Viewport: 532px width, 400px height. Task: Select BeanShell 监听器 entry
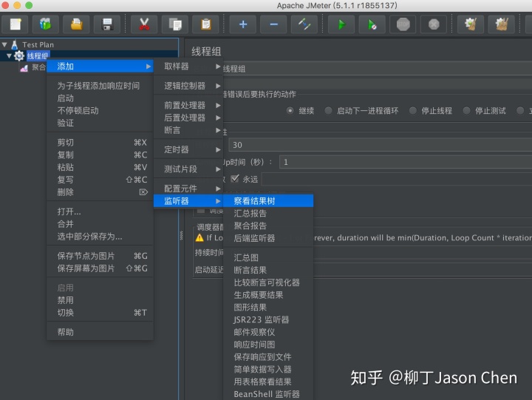[x=268, y=394]
